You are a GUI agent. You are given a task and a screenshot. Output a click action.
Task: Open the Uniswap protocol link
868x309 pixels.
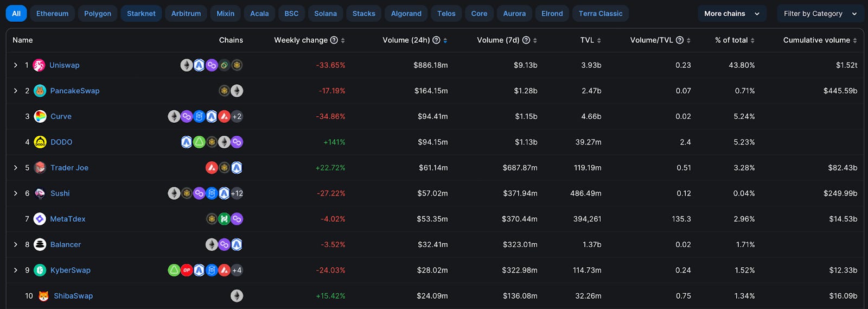point(65,65)
